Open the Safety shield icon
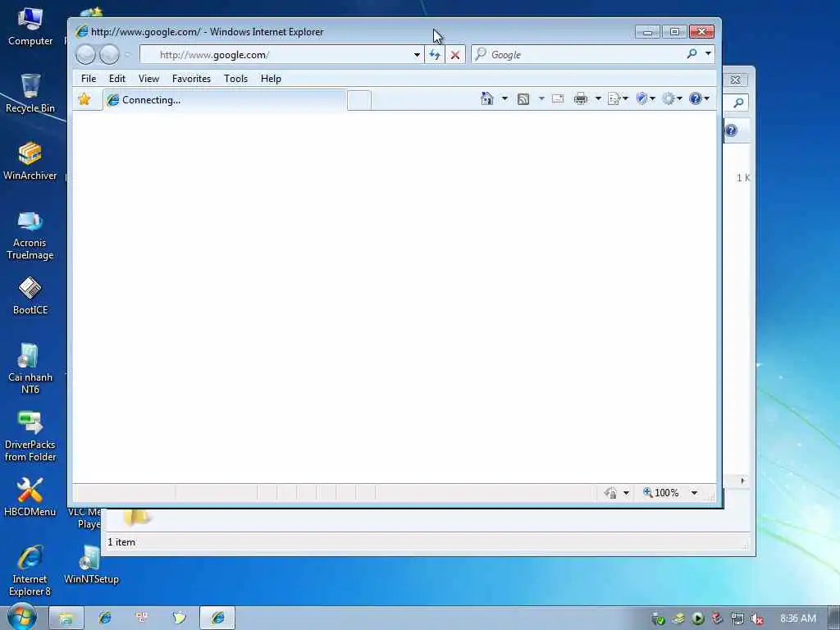The width and height of the screenshot is (840, 630). pos(641,98)
